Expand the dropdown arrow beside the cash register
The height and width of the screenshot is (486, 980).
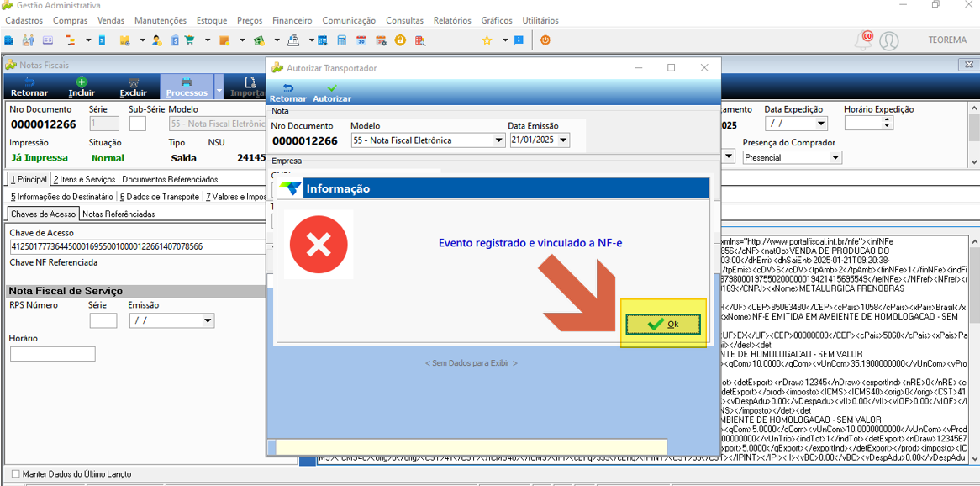(311, 40)
